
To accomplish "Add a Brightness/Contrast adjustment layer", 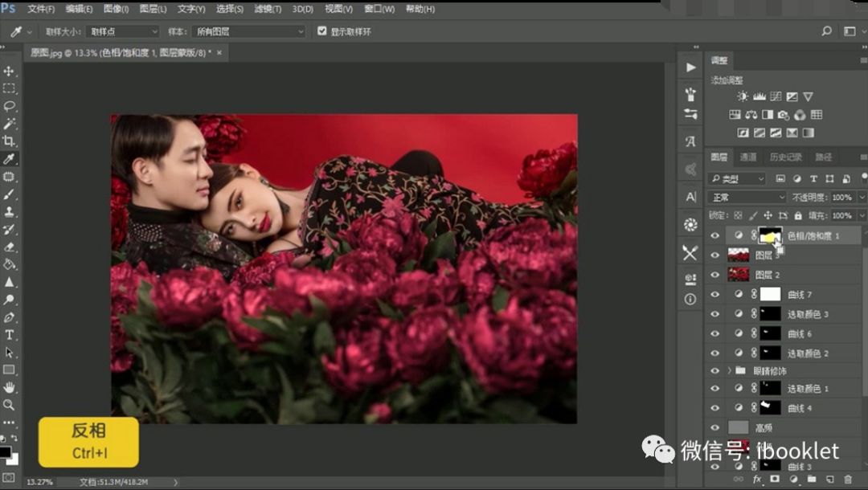I will tap(742, 96).
